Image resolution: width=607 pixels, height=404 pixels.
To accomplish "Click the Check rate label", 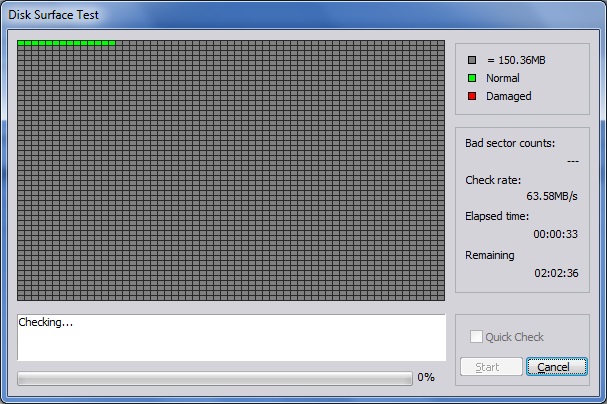I will [x=493, y=180].
